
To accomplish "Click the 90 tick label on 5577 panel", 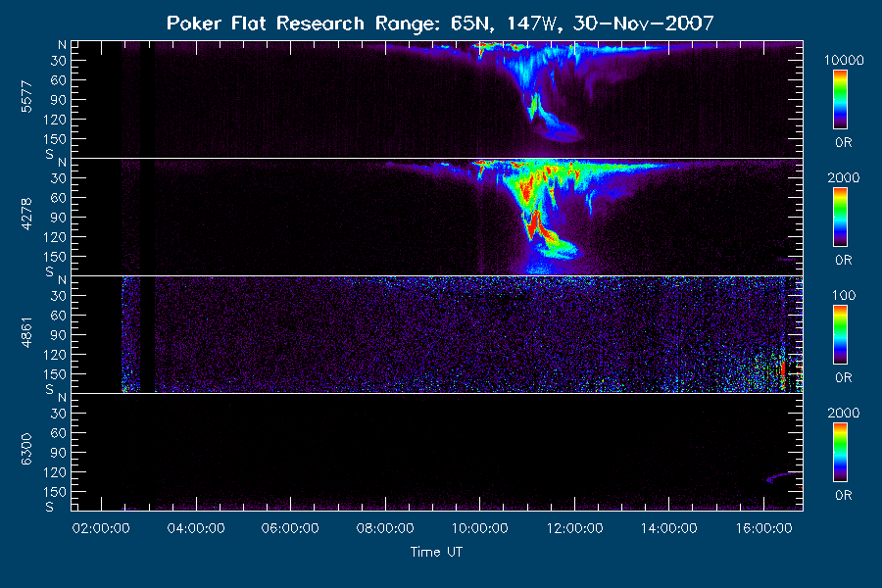I will [59, 100].
